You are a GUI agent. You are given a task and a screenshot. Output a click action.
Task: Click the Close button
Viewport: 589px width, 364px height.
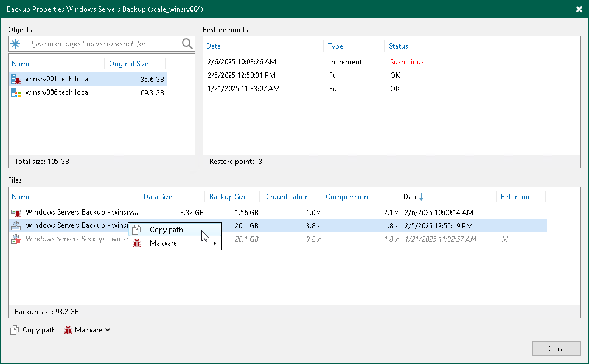[x=556, y=348]
